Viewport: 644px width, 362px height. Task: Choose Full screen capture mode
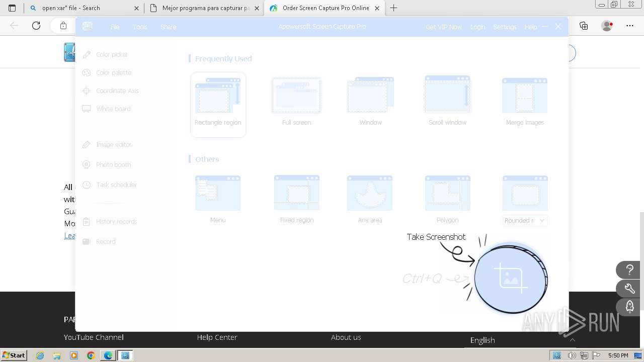[x=296, y=101]
